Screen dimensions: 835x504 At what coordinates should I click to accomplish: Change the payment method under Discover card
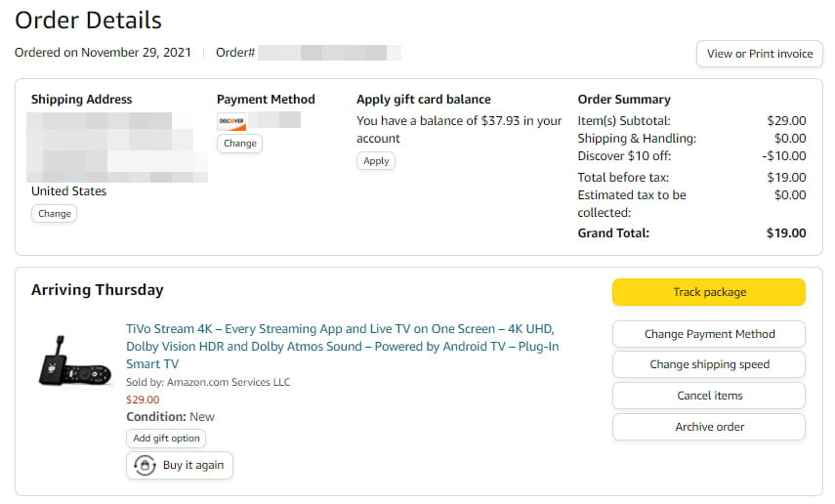[239, 144]
